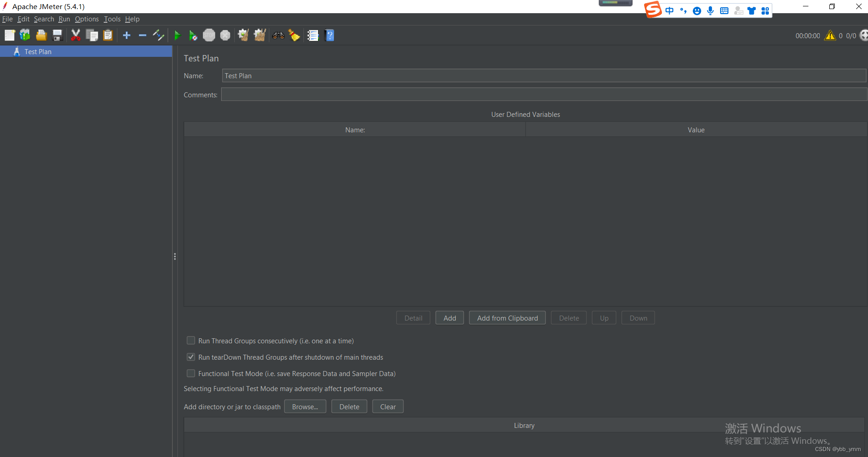Open the Templates toolbar icon
This screenshot has width=868, height=457.
pos(25,35)
